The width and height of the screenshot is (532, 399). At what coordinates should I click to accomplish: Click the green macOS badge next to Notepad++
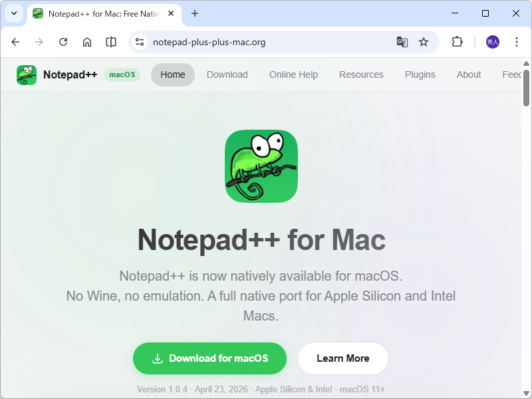pos(122,74)
